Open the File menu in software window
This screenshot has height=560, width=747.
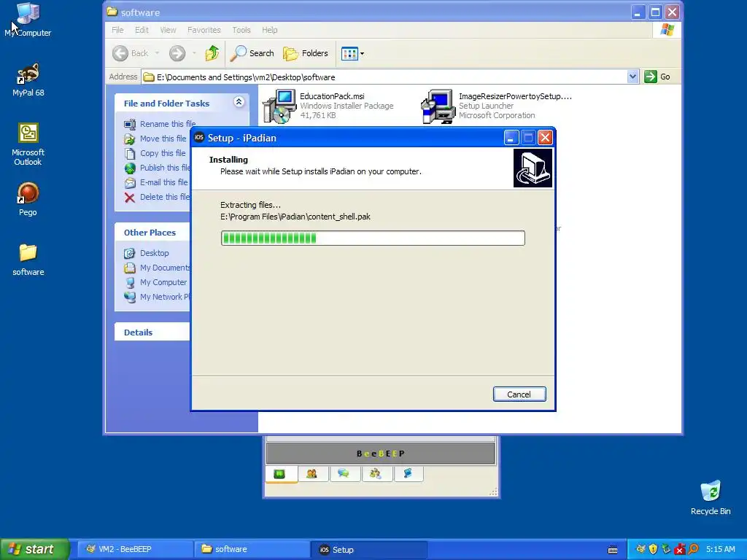pyautogui.click(x=117, y=30)
